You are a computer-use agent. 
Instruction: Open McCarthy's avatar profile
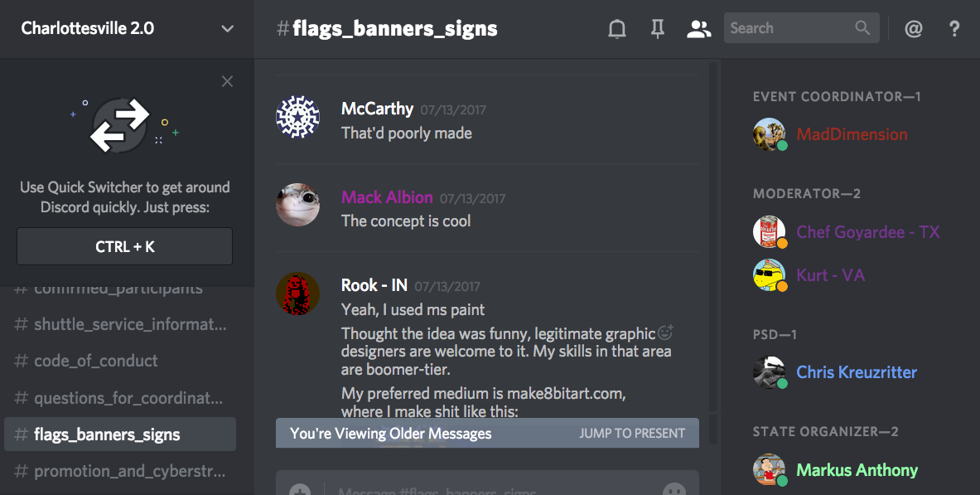(x=298, y=117)
